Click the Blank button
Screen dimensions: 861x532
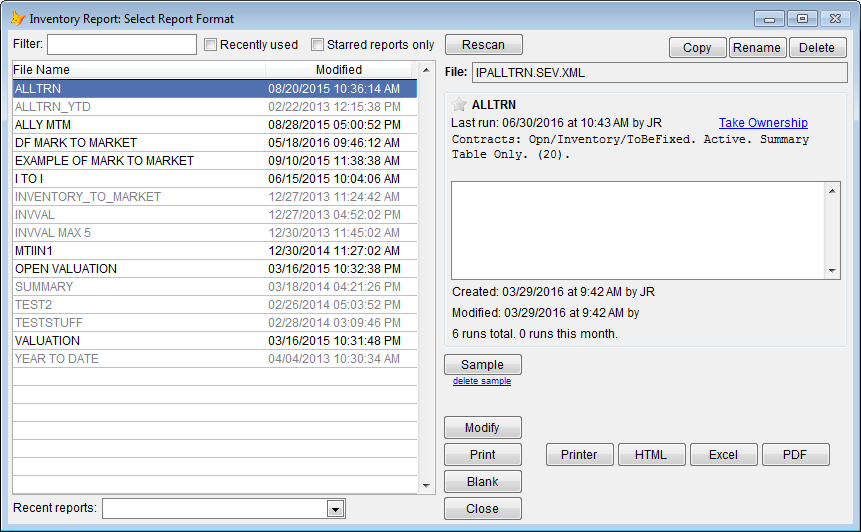(x=483, y=481)
